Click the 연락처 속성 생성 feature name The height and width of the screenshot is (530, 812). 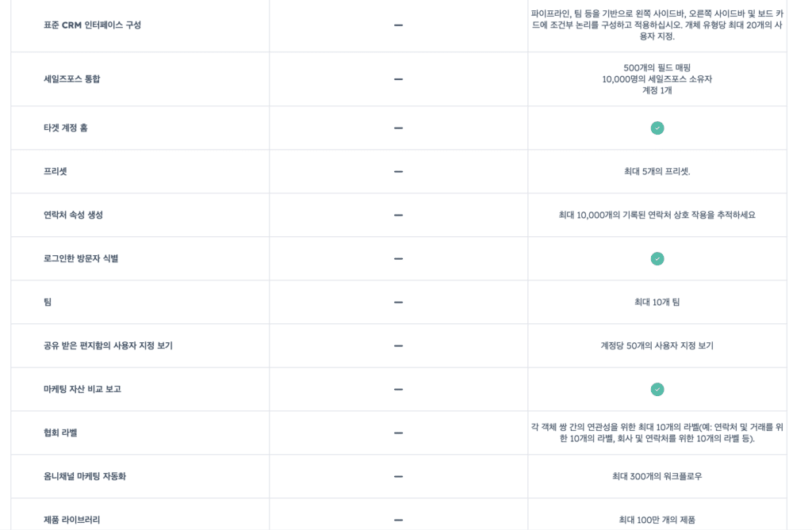point(73,215)
